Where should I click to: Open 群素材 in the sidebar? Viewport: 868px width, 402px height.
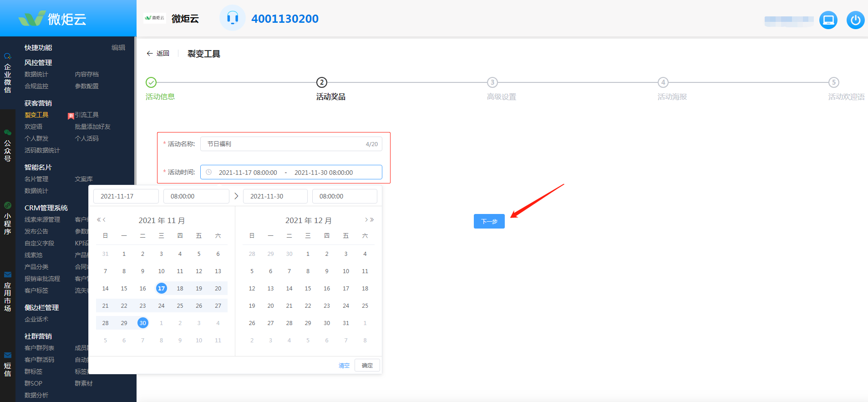click(x=84, y=384)
